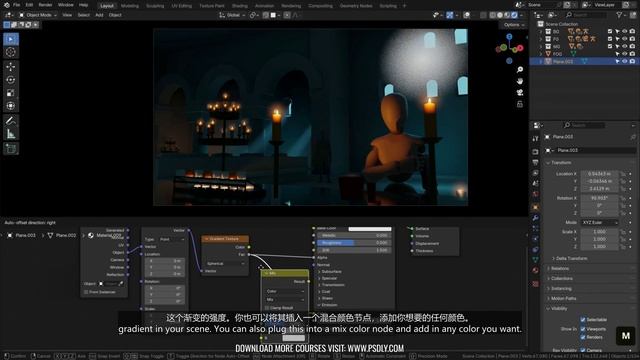Open the Render properties tab icon
The height and width of the screenshot is (360, 640).
[x=536, y=152]
